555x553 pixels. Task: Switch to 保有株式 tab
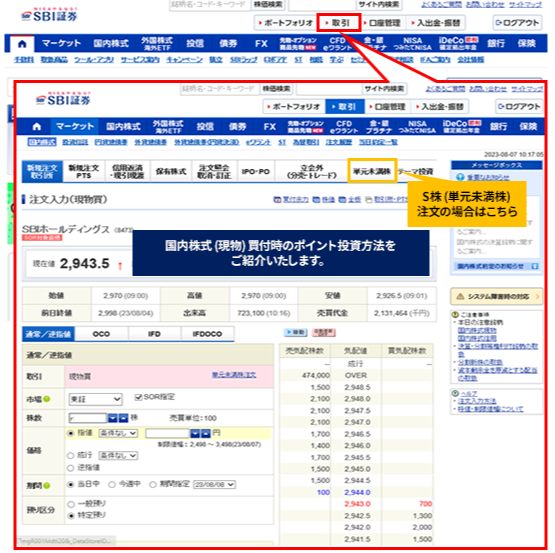(171, 172)
